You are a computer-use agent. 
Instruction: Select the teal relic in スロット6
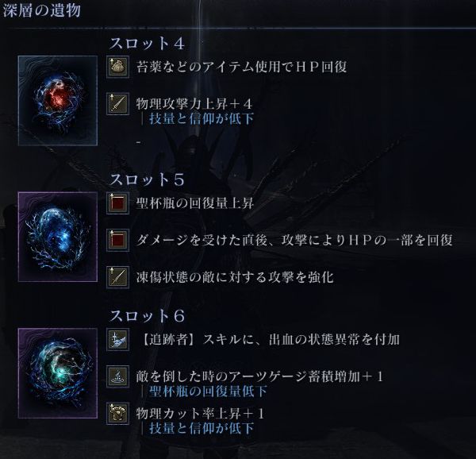[58, 373]
